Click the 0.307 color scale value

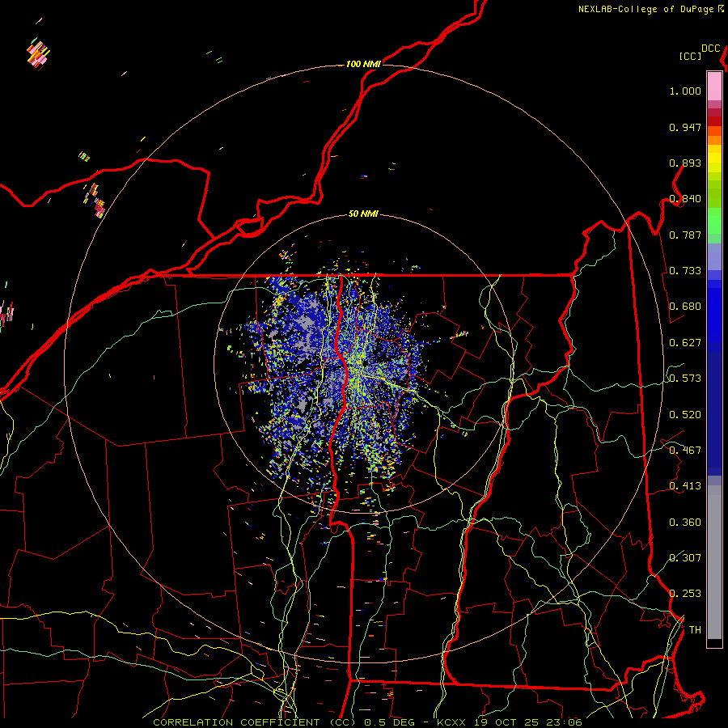[x=685, y=558]
